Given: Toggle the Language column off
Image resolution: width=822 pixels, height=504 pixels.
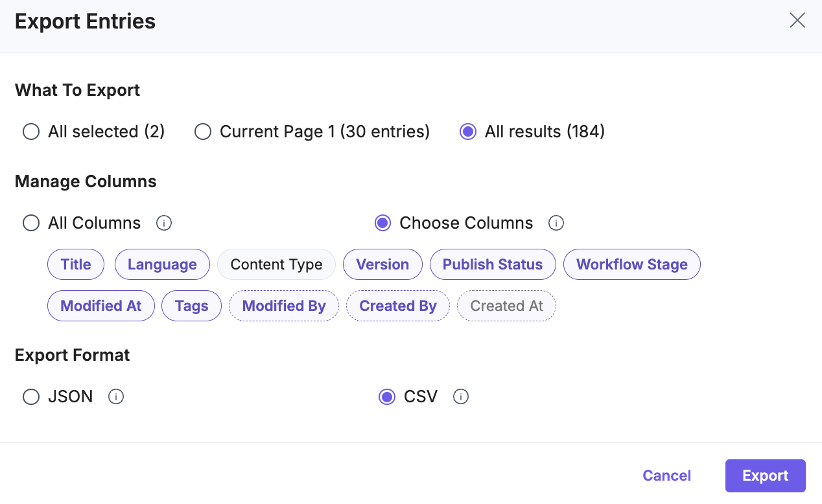Looking at the screenshot, I should point(162,264).
